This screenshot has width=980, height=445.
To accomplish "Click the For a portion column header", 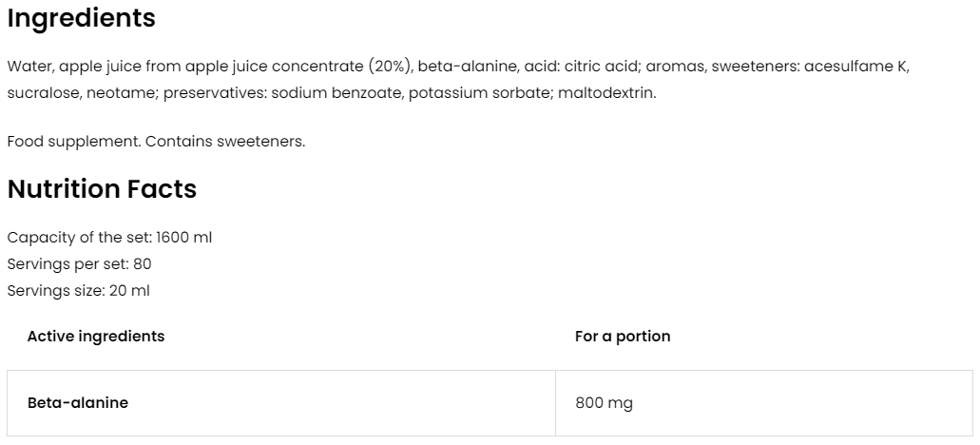I will 623,336.
